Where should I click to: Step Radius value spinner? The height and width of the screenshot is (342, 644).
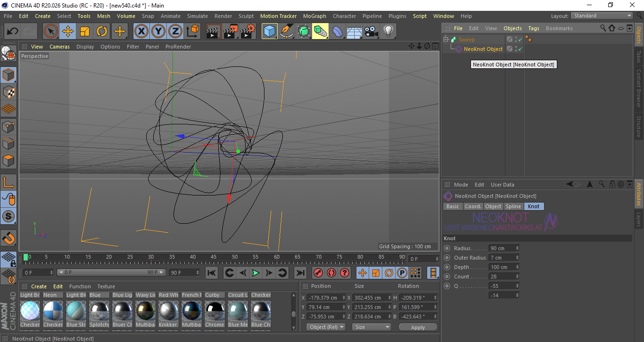pyautogui.click(x=517, y=248)
